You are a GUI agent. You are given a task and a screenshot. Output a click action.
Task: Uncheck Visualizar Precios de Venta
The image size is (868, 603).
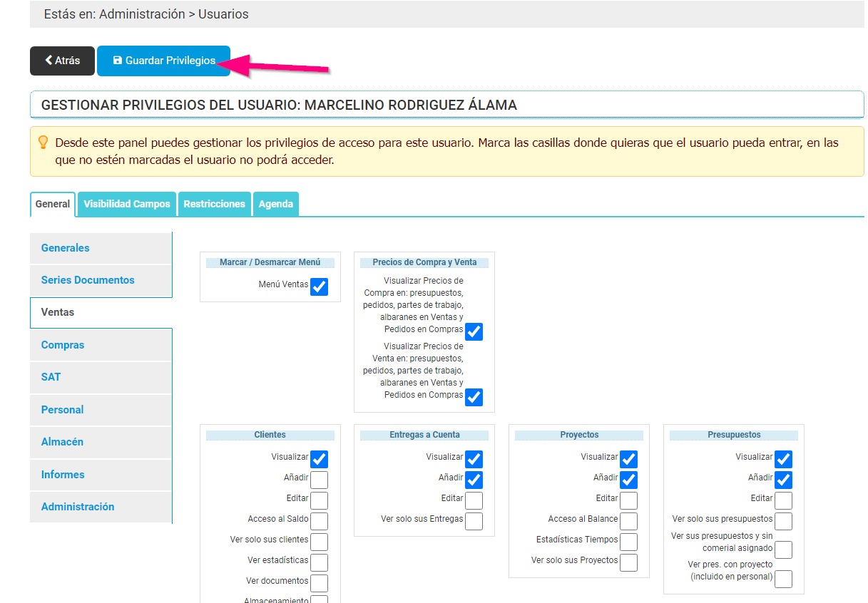click(474, 397)
